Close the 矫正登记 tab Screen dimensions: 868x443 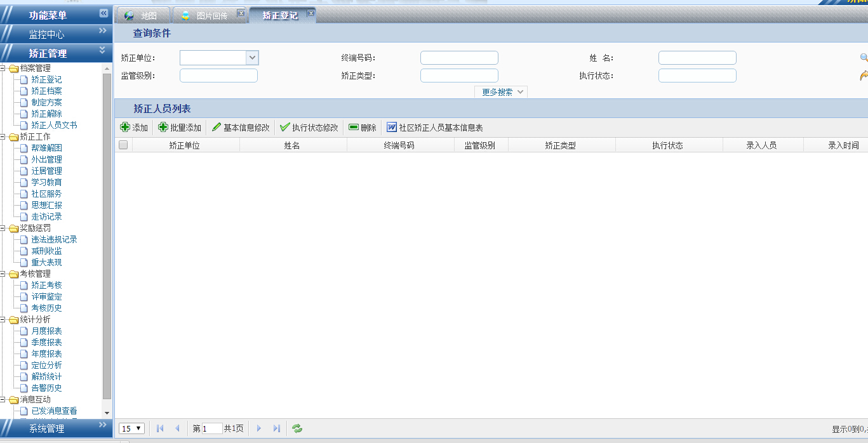pyautogui.click(x=310, y=13)
